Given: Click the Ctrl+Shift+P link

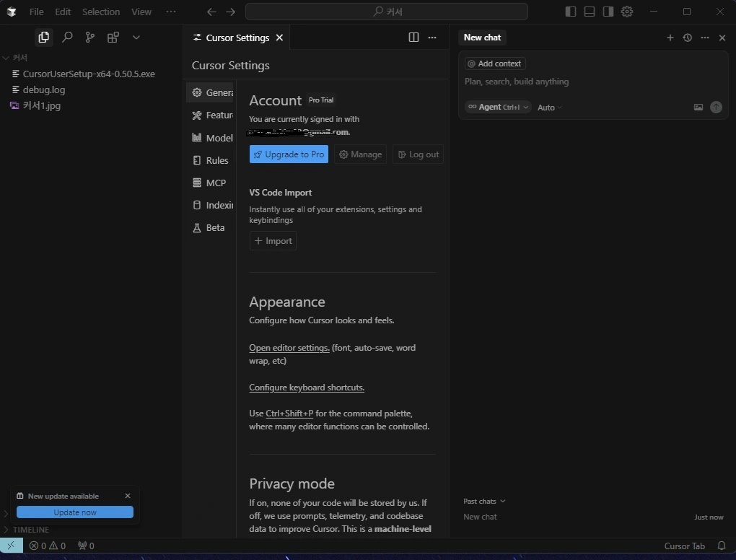Looking at the screenshot, I should click(x=289, y=414).
